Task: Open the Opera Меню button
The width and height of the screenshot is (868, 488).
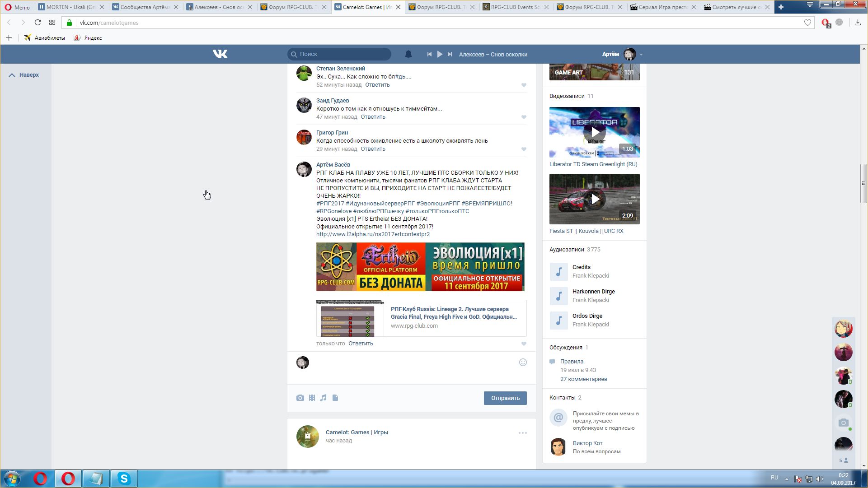Action: click(17, 7)
